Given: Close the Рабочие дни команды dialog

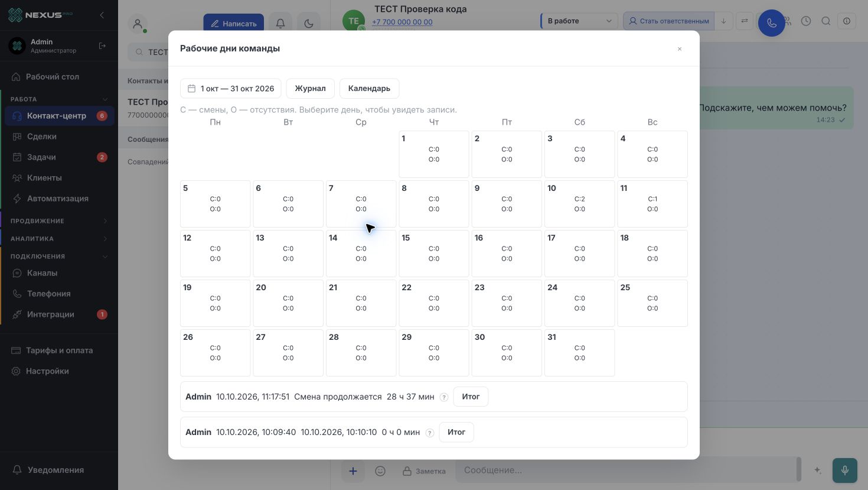Looking at the screenshot, I should pos(680,49).
